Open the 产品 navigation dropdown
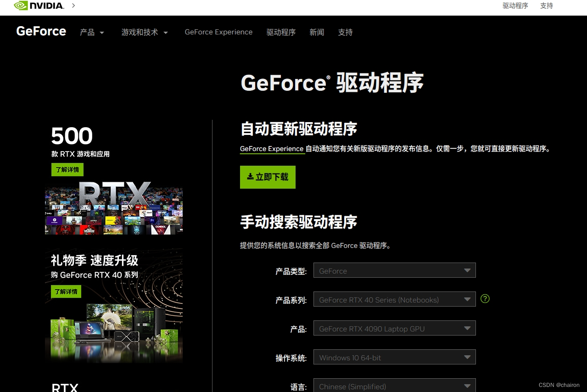Image resolution: width=587 pixels, height=392 pixels. 92,32
